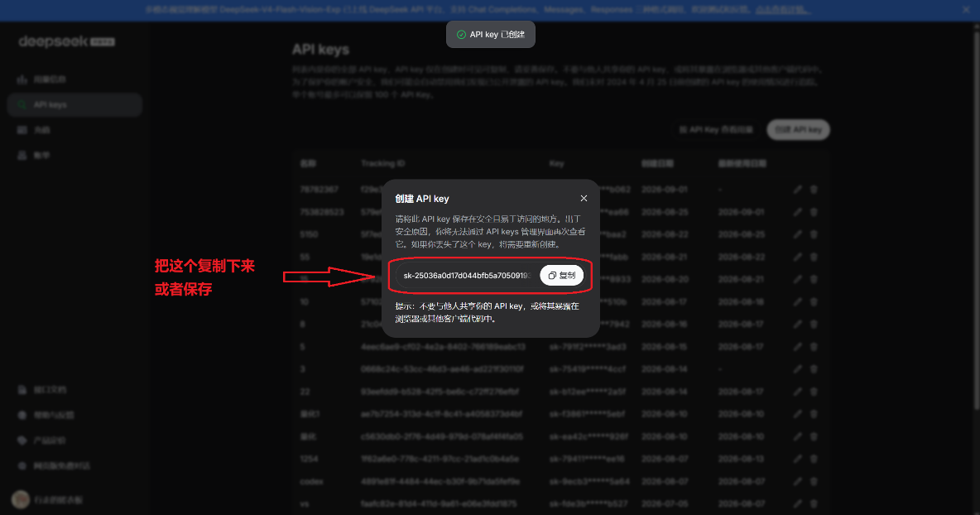Screen dimensions: 980x515
Task: Click the API keys page heading
Action: (x=320, y=50)
